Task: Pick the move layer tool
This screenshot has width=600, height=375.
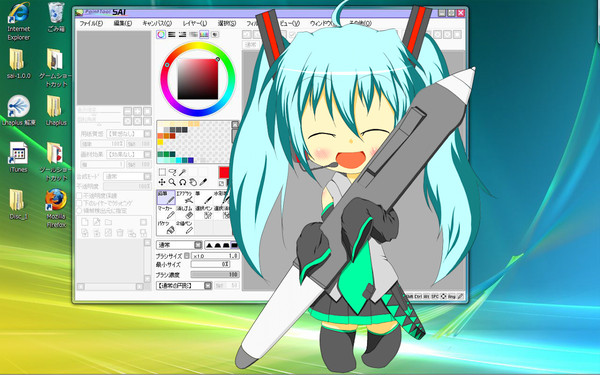Action: point(162,182)
